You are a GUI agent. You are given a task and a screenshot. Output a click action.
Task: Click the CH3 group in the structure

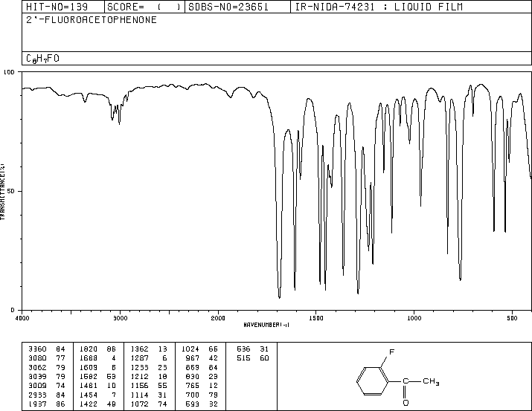click(432, 381)
